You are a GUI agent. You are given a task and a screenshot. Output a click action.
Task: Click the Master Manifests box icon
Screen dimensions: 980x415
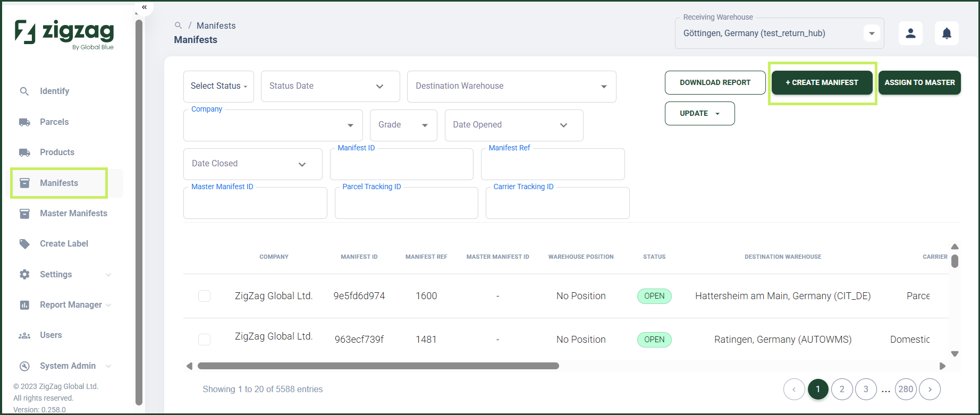tap(24, 214)
